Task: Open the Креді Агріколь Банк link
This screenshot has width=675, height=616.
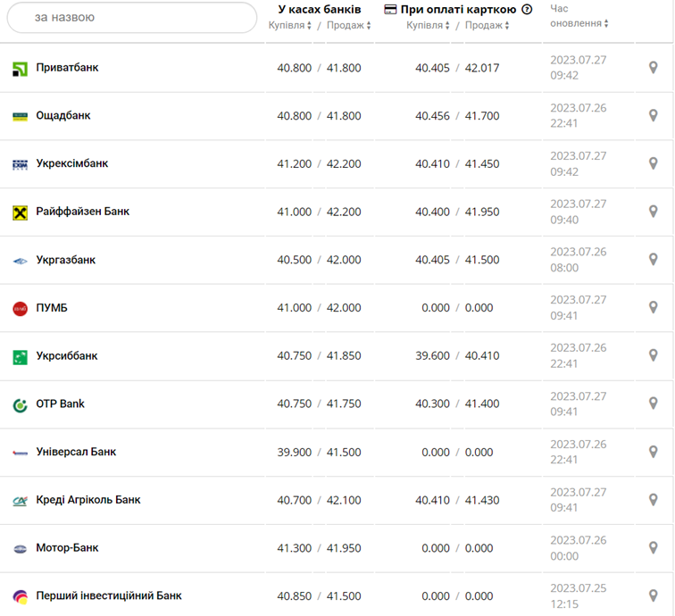Action: [88, 500]
